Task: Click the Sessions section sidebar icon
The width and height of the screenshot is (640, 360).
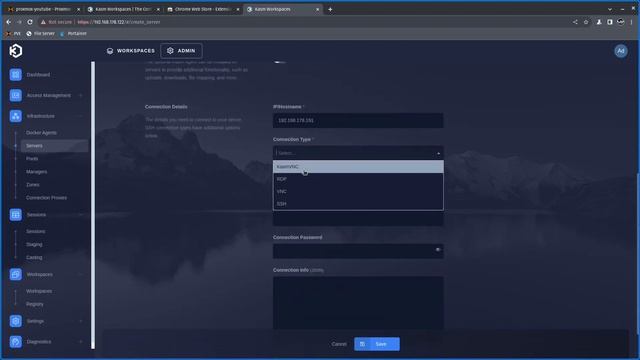Action: tap(16, 215)
